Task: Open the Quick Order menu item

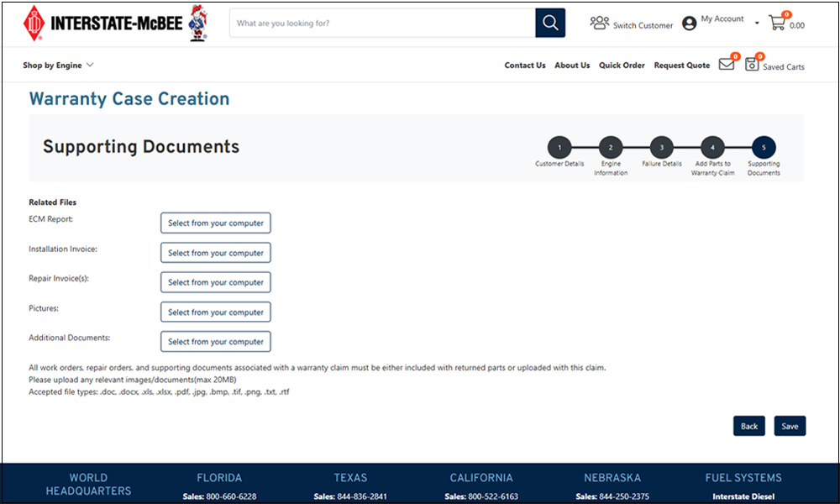Action: [x=622, y=66]
